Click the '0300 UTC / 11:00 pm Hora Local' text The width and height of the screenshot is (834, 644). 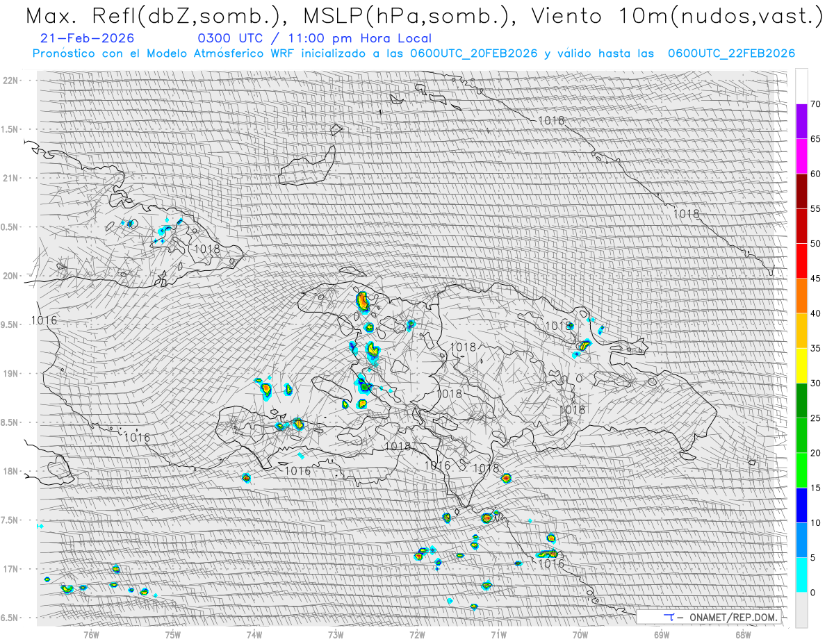click(314, 39)
